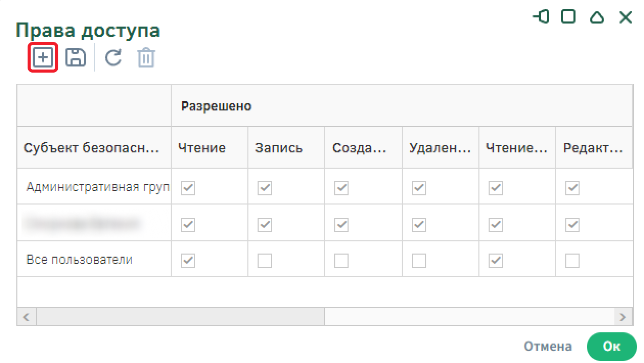Click the add new access rule icon
Viewport: 644px width, 363px height.
point(42,58)
